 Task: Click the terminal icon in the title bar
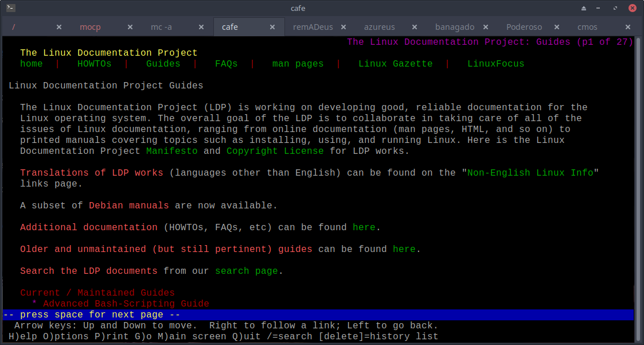pyautogui.click(x=11, y=8)
